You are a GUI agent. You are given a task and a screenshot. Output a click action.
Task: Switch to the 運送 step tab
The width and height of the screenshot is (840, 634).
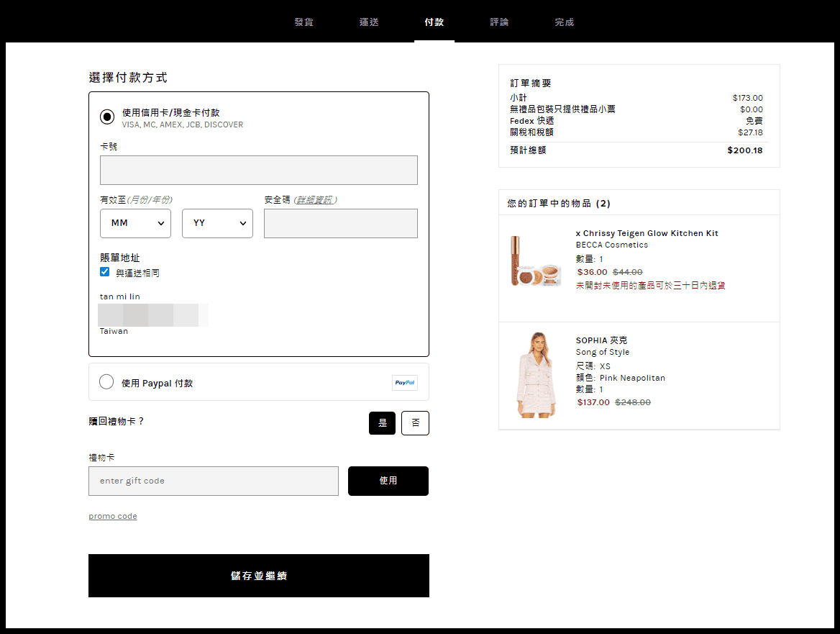click(369, 22)
